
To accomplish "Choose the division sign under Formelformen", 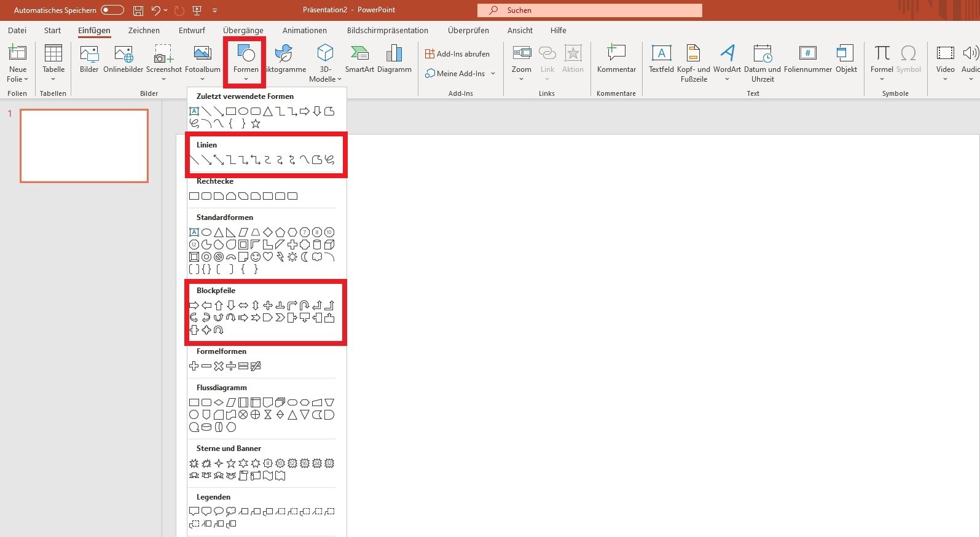I will 231,366.
